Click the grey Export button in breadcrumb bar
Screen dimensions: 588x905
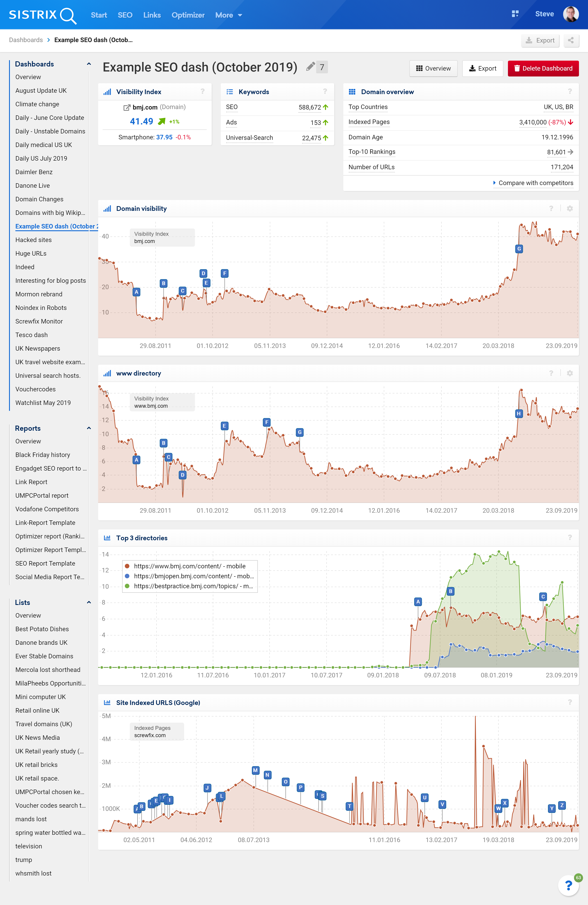pyautogui.click(x=540, y=40)
